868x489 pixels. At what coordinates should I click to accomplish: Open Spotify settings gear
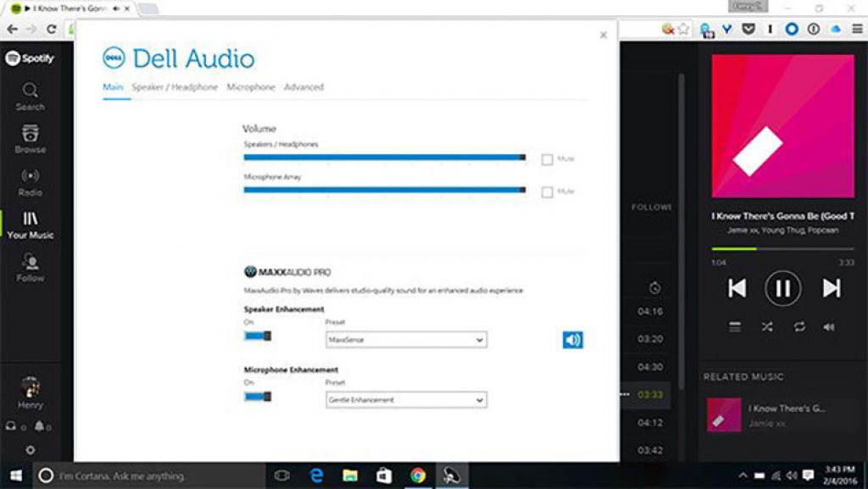(x=30, y=450)
